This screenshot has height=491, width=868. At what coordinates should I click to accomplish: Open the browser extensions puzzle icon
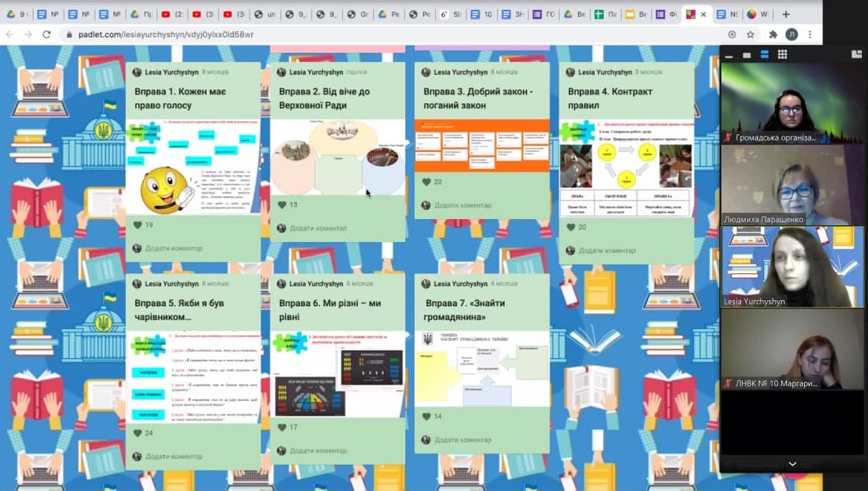(773, 34)
